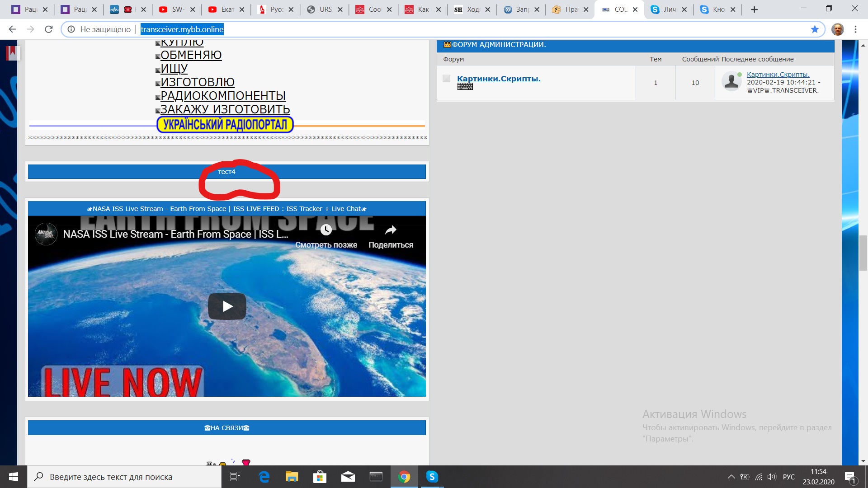This screenshot has height=488, width=868.
Task: Open Task View in the taskbar
Action: click(x=235, y=477)
